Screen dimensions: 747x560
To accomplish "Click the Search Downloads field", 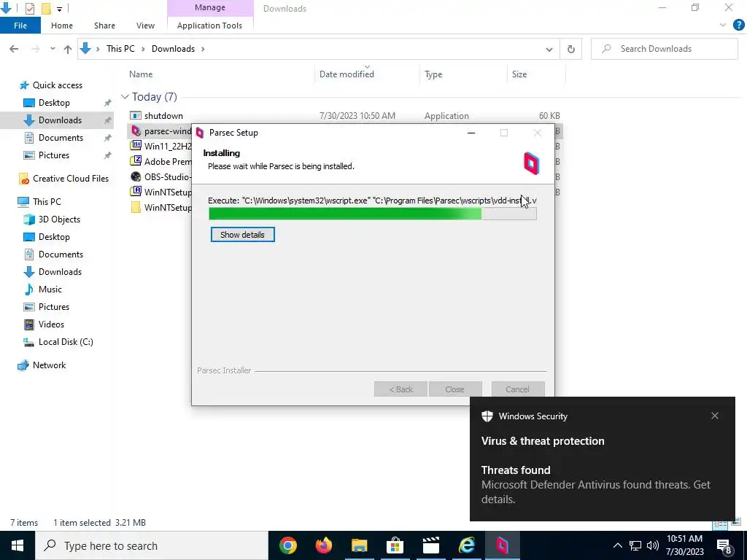I will (x=664, y=49).
